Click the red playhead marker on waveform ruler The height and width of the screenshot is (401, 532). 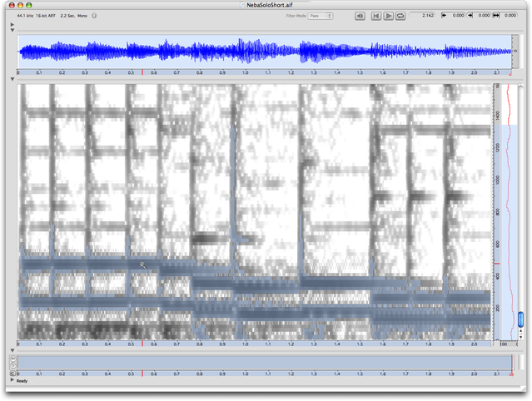click(x=142, y=72)
